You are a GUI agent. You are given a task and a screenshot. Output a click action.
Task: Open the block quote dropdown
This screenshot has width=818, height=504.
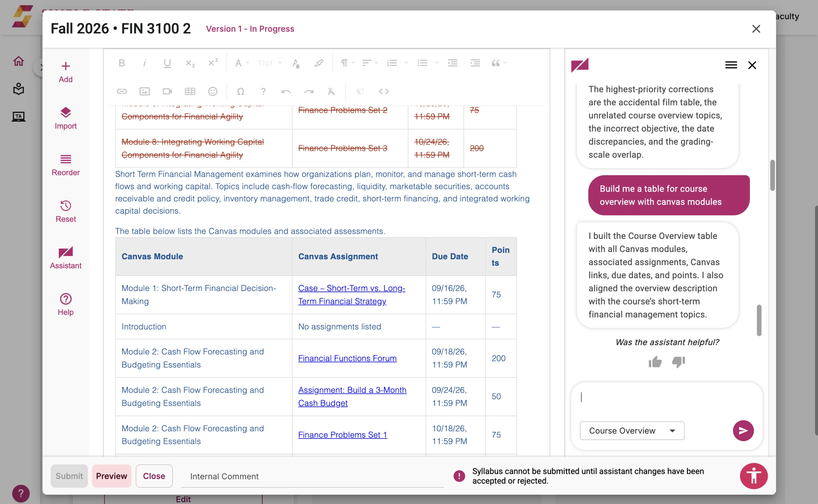pyautogui.click(x=499, y=63)
